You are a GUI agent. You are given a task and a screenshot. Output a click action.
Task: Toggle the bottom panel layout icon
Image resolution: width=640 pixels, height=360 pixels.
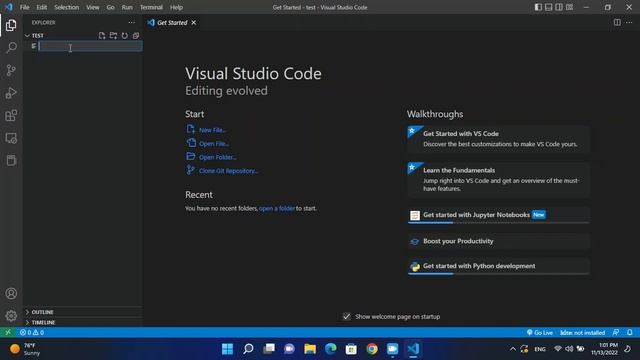[549, 7]
